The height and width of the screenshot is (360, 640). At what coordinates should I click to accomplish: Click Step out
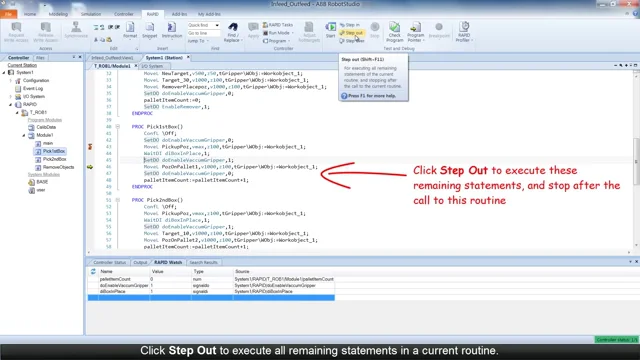click(351, 33)
